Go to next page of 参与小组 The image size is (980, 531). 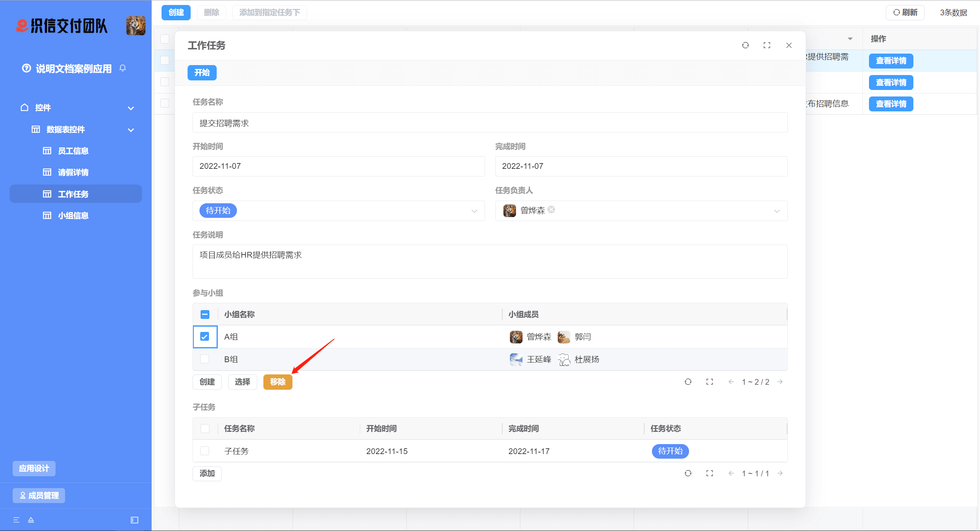click(x=780, y=382)
